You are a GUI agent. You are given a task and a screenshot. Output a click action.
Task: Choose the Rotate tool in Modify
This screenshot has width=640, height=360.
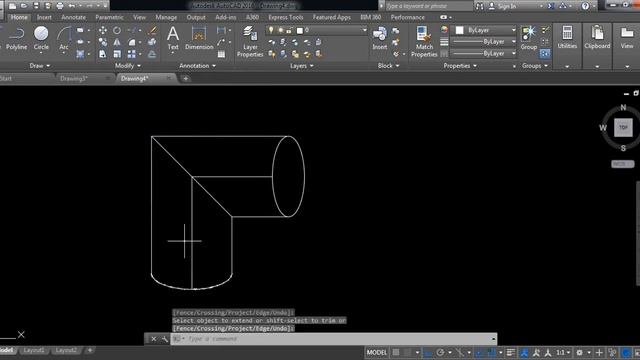point(117,31)
